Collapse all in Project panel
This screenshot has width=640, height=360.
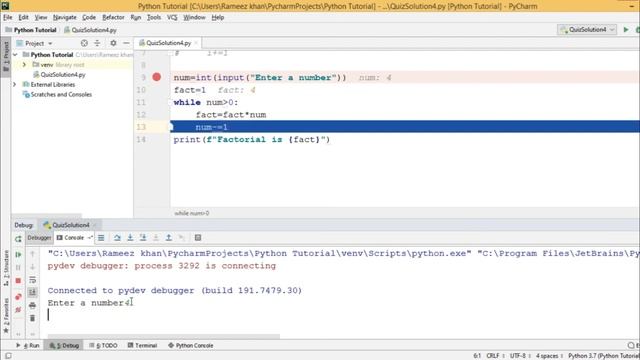pyautogui.click(x=97, y=43)
